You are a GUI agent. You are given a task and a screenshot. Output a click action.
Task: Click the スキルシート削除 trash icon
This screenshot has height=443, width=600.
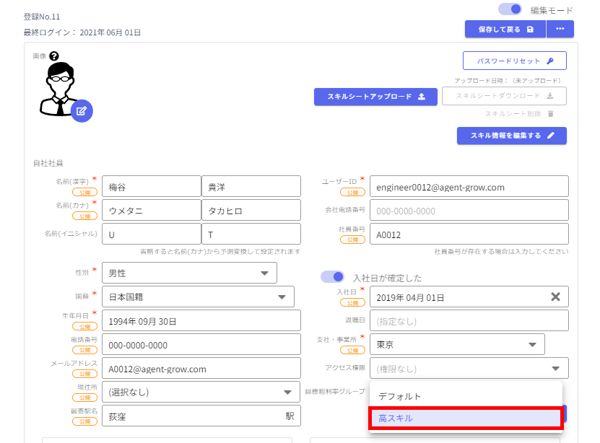[550, 114]
